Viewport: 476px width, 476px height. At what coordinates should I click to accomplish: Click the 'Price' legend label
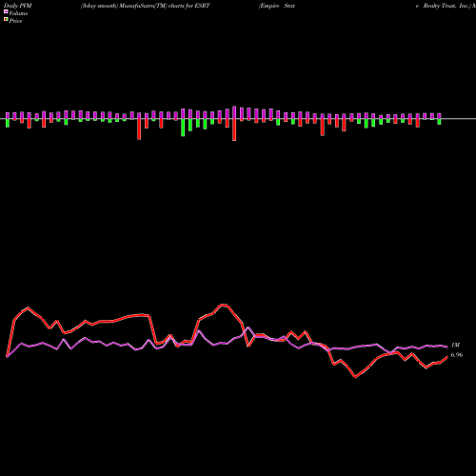pyautogui.click(x=15, y=21)
